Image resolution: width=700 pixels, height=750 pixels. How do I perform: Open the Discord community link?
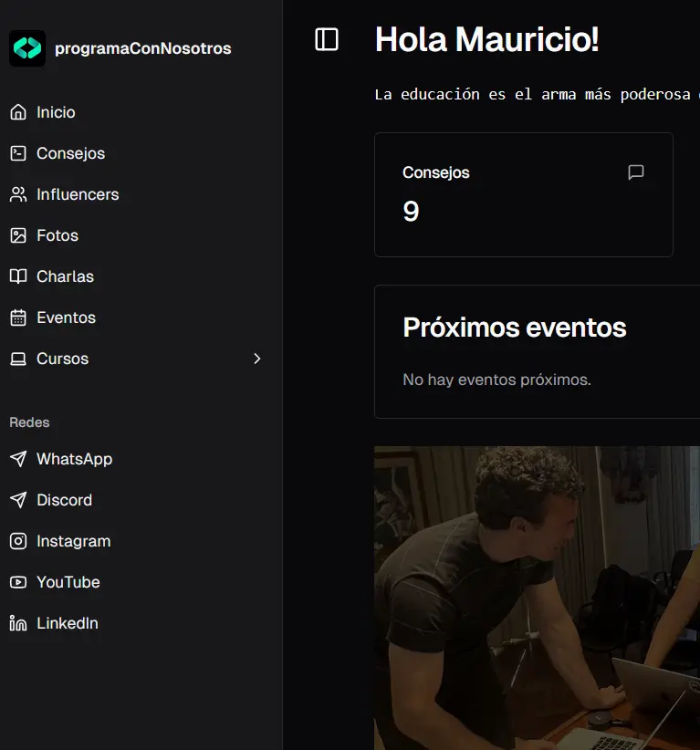pyautogui.click(x=64, y=500)
